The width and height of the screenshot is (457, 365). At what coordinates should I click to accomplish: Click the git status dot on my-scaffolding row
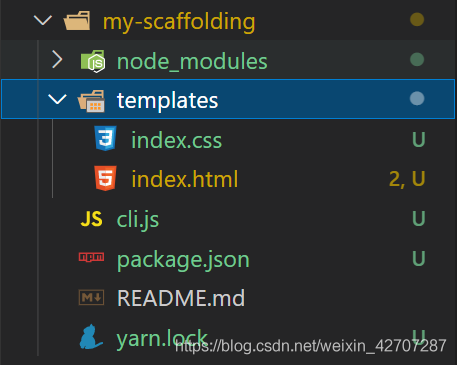pyautogui.click(x=417, y=19)
